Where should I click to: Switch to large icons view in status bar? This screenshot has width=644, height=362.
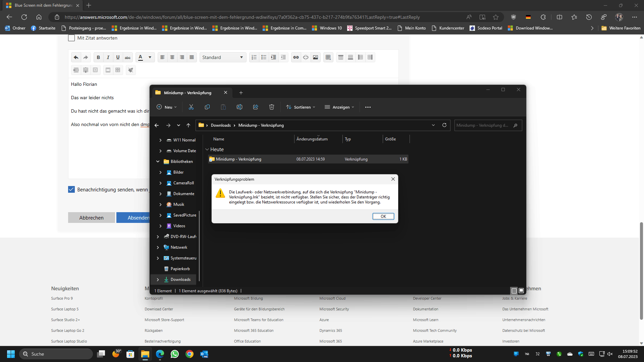tap(521, 291)
